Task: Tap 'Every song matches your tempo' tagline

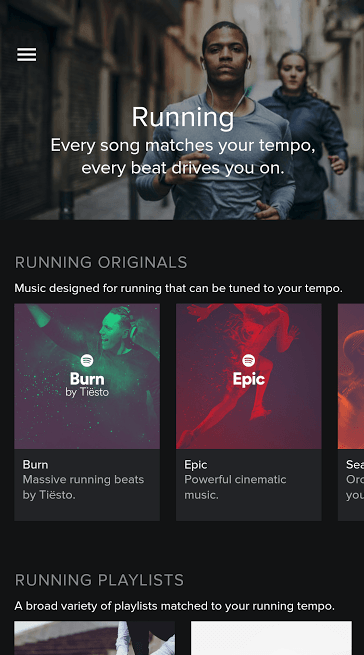Action: pyautogui.click(x=183, y=157)
